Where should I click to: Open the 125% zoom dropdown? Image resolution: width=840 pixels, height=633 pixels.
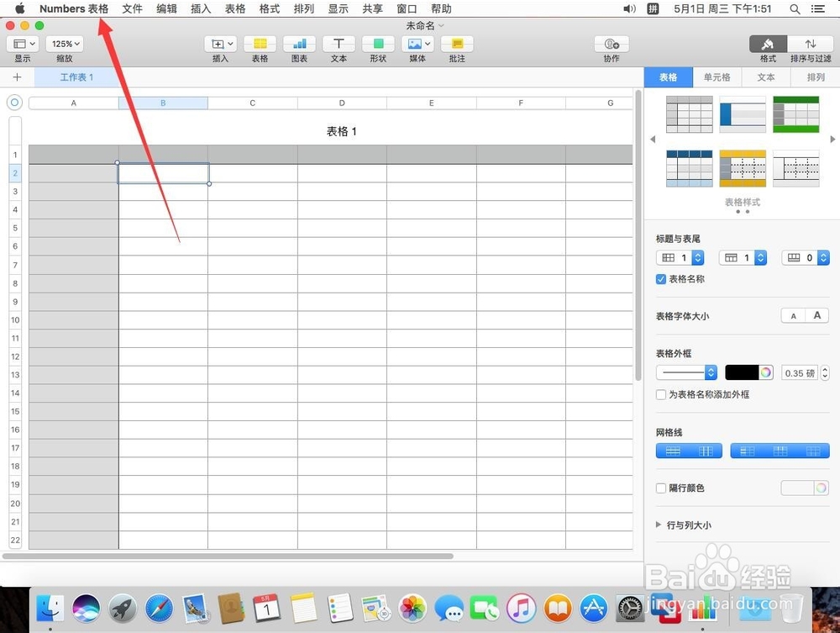pyautogui.click(x=65, y=43)
